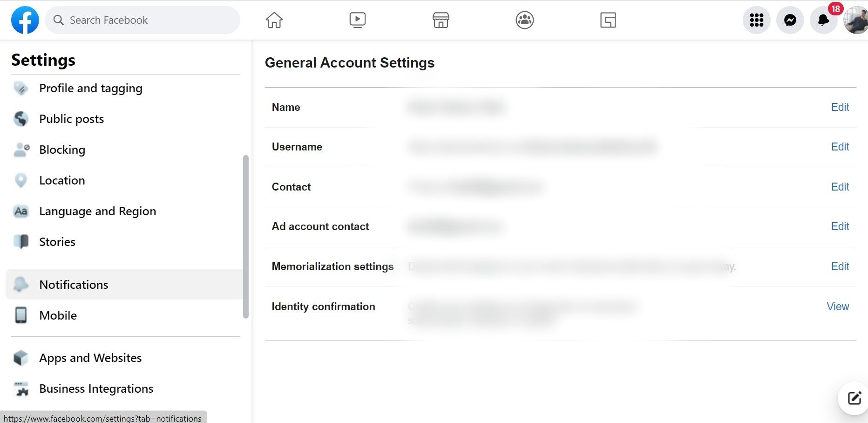
Task: Click the Search Facebook field
Action: click(142, 20)
